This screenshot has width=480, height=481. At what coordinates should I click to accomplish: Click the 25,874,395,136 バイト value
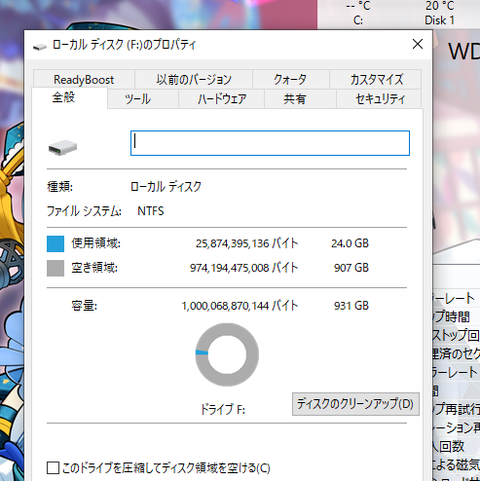(x=247, y=243)
